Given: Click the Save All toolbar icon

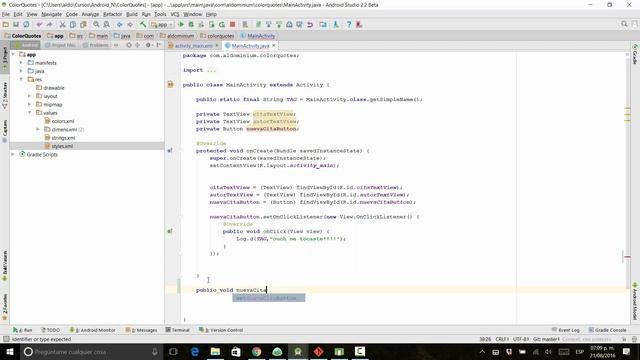Looking at the screenshot, I should (16, 24).
